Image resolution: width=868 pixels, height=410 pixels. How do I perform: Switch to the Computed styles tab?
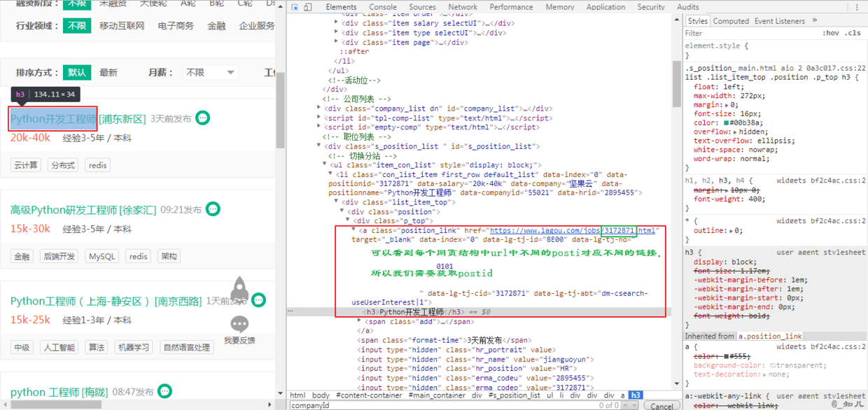coord(731,21)
